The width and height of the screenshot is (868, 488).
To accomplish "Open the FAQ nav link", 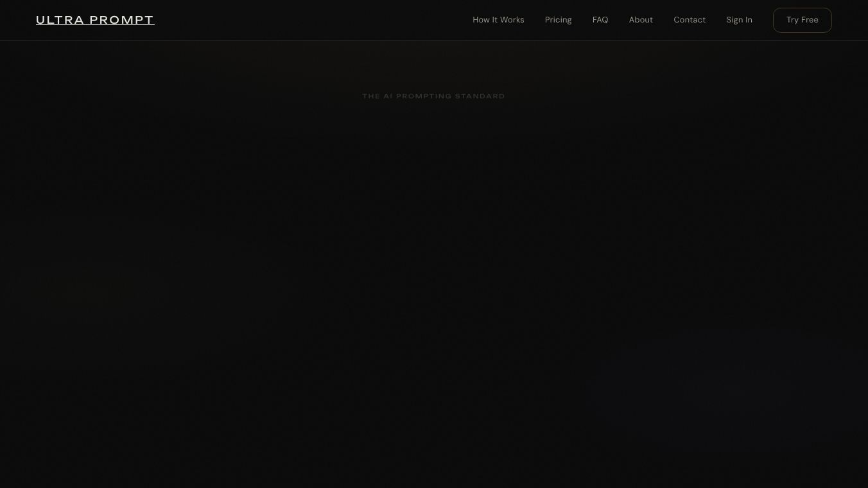I will pos(600,20).
